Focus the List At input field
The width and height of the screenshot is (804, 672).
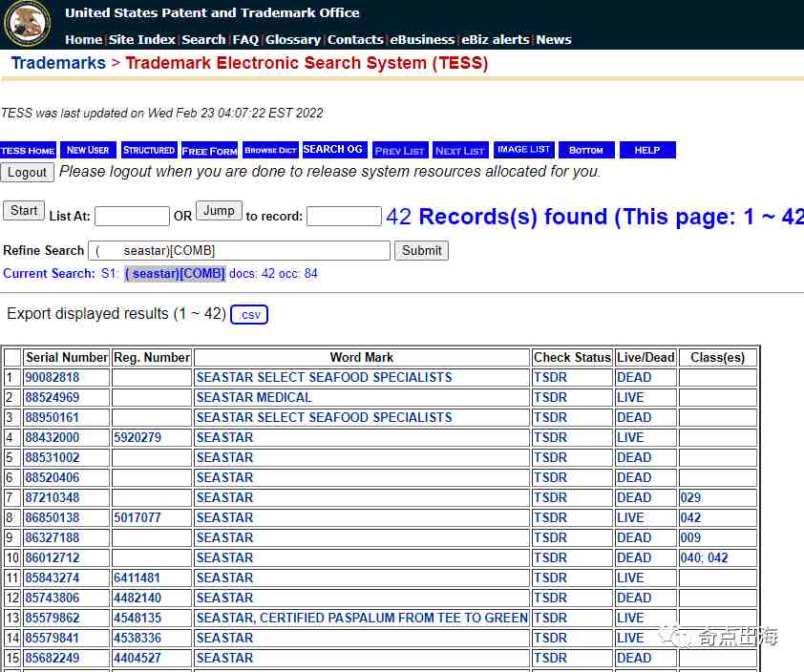coord(132,216)
